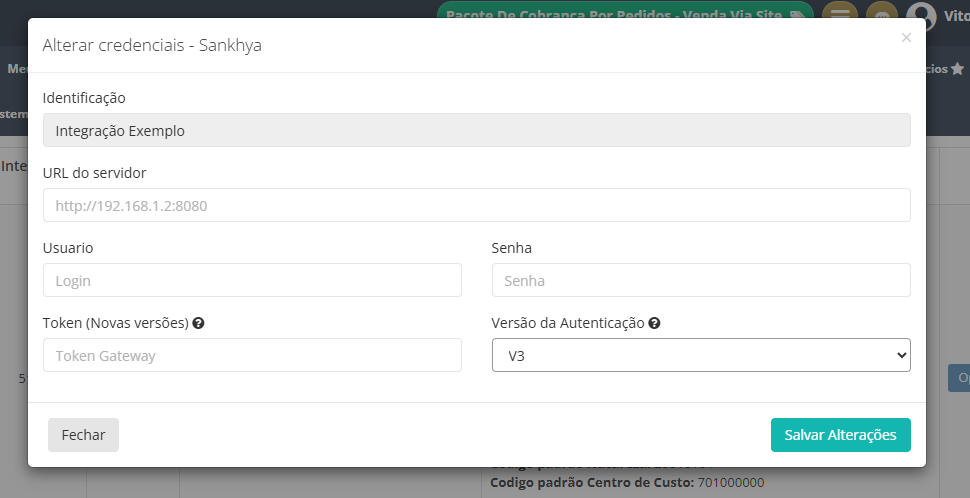Click the star icon in navigation bar

click(957, 69)
